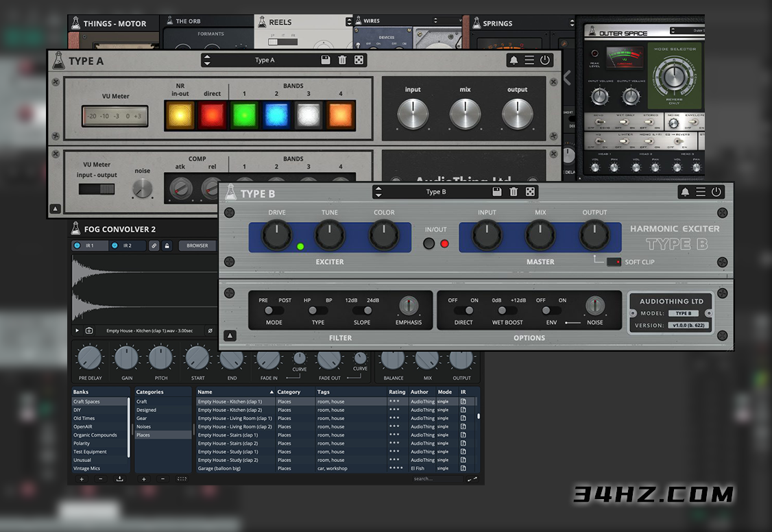Collapse Type B lower panel with triangle
The image size is (772, 532).
230,336
